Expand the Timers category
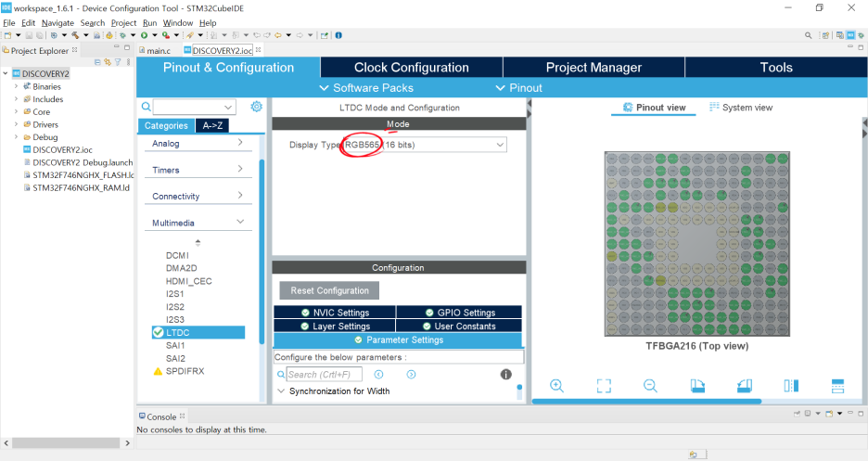Image resolution: width=868 pixels, height=461 pixels. pos(239,169)
